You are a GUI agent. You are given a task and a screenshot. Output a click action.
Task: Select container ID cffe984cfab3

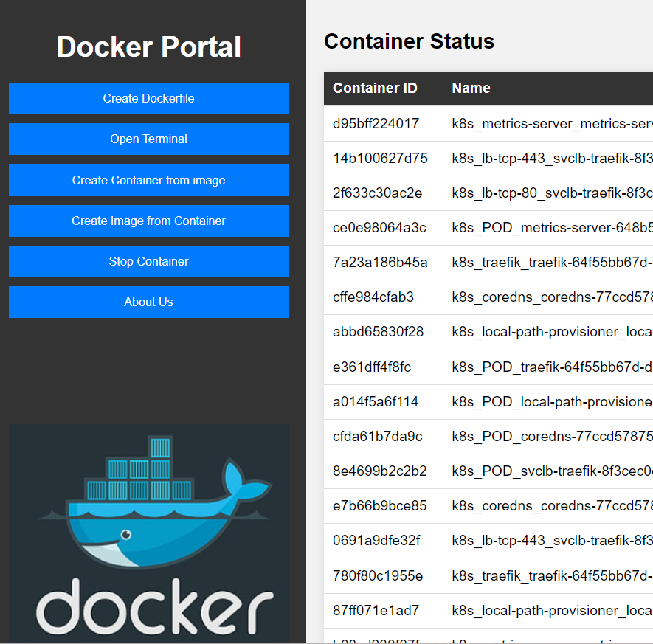point(373,297)
